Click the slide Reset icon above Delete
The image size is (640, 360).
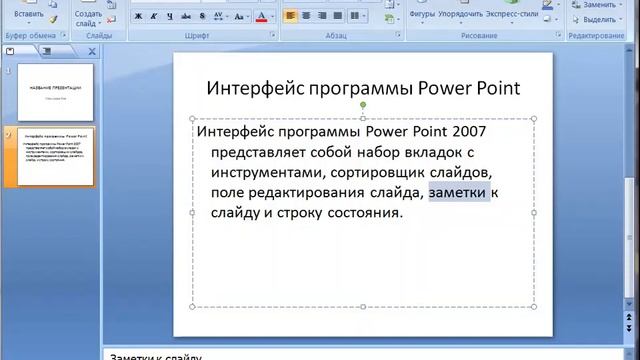(x=111, y=5)
